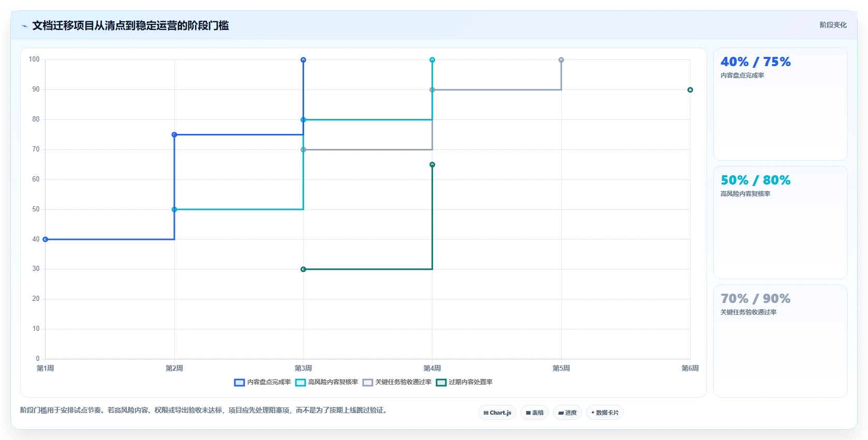Select the 40% / 75% 内容盘点完成率 card
The height and width of the screenshot is (440, 868).
(x=780, y=104)
